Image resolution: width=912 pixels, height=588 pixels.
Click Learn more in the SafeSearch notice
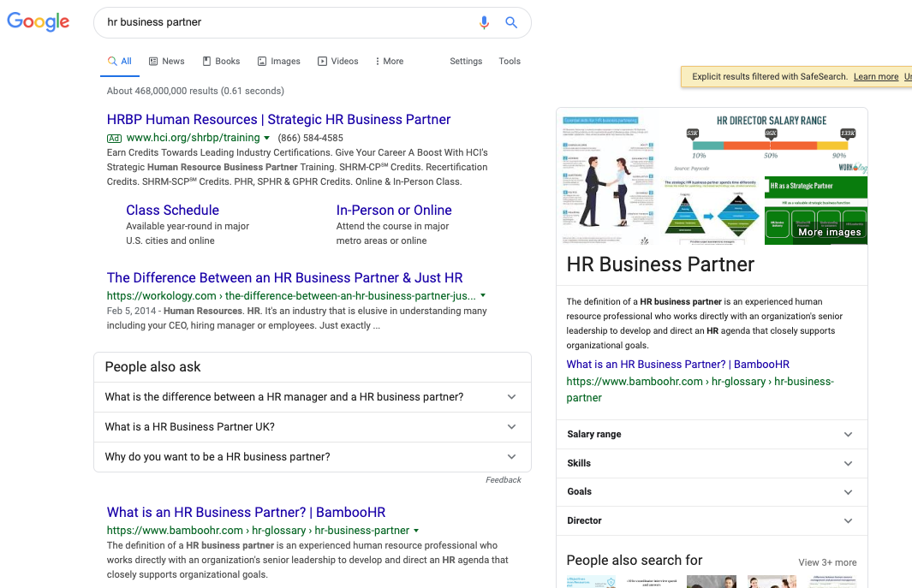[875, 77]
